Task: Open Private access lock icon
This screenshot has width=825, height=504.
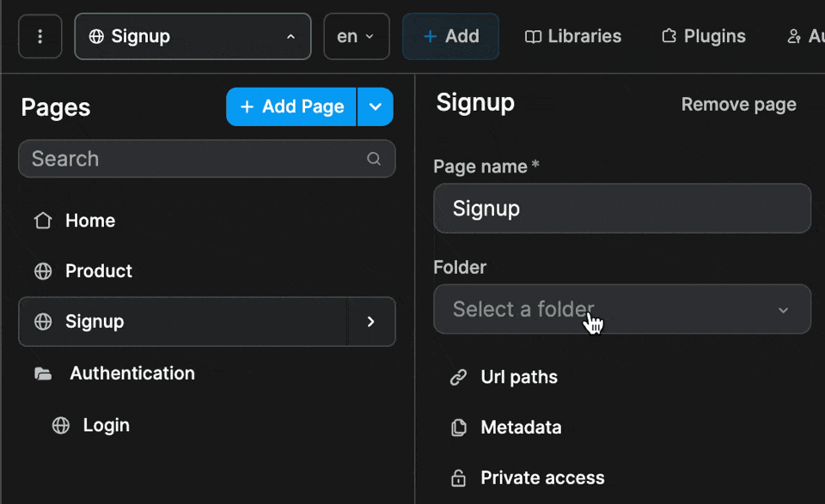Action: pyautogui.click(x=457, y=477)
